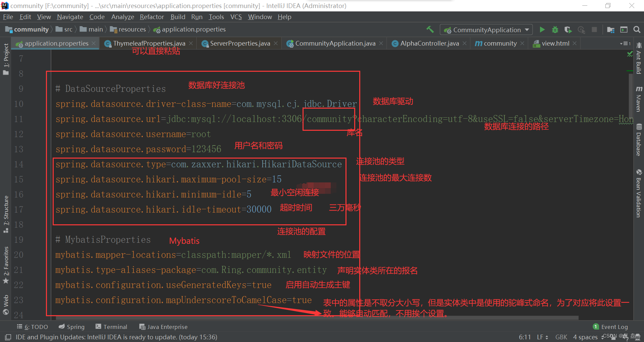The image size is (644, 342).
Task: Close the view.html tab
Action: 575,43
